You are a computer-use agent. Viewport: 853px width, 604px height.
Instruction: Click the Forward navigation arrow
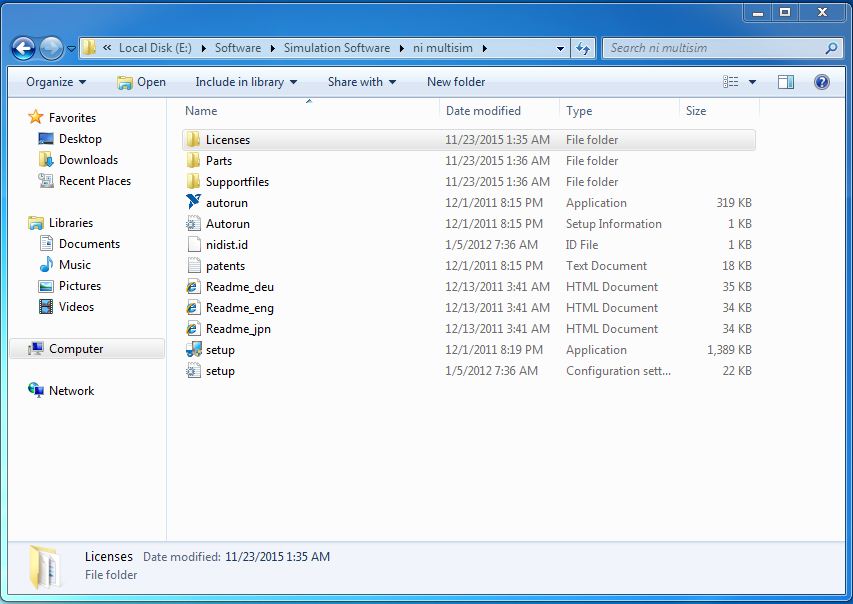pyautogui.click(x=52, y=48)
